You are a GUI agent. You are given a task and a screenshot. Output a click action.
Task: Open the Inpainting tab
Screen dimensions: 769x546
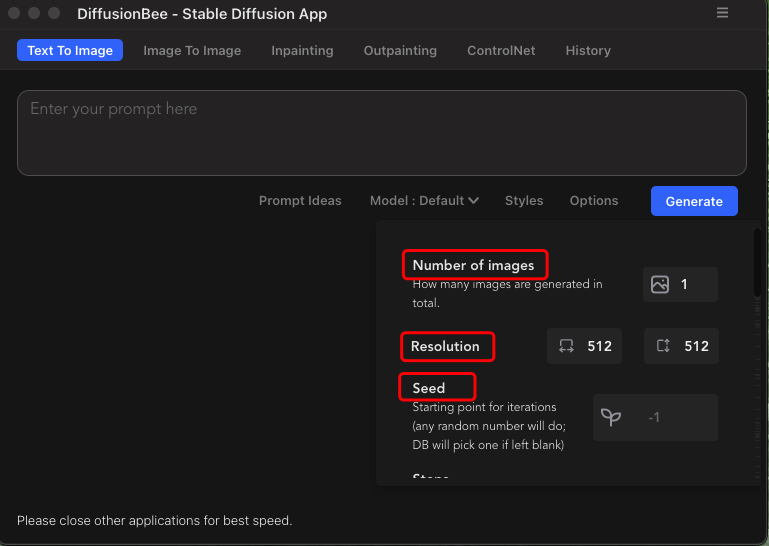click(302, 51)
